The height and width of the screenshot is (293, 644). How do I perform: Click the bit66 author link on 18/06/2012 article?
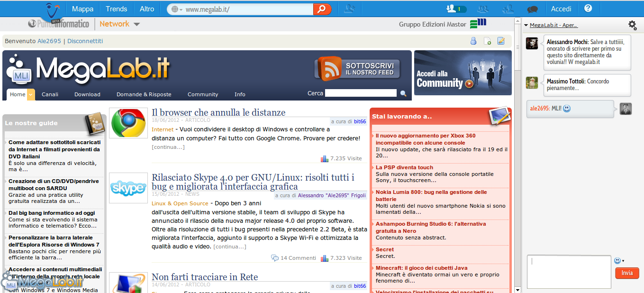tap(360, 121)
